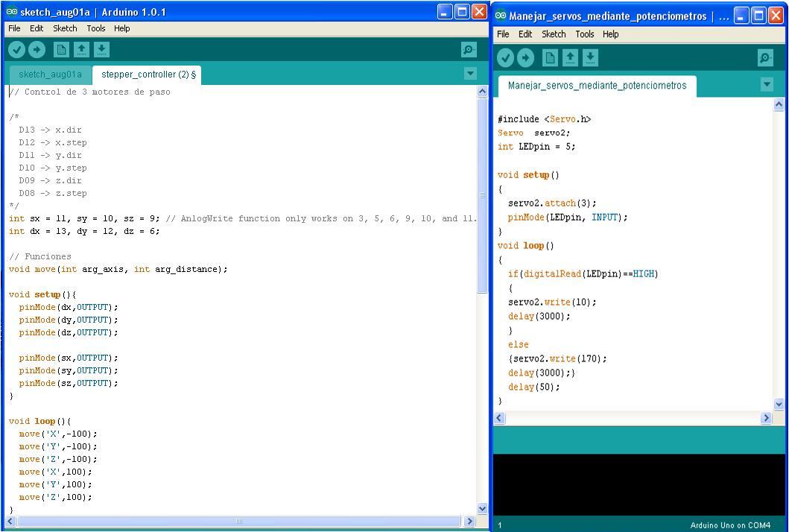Click the "move('Z',-100);" line
Viewport: 789px width, 532px height.
pos(58,459)
